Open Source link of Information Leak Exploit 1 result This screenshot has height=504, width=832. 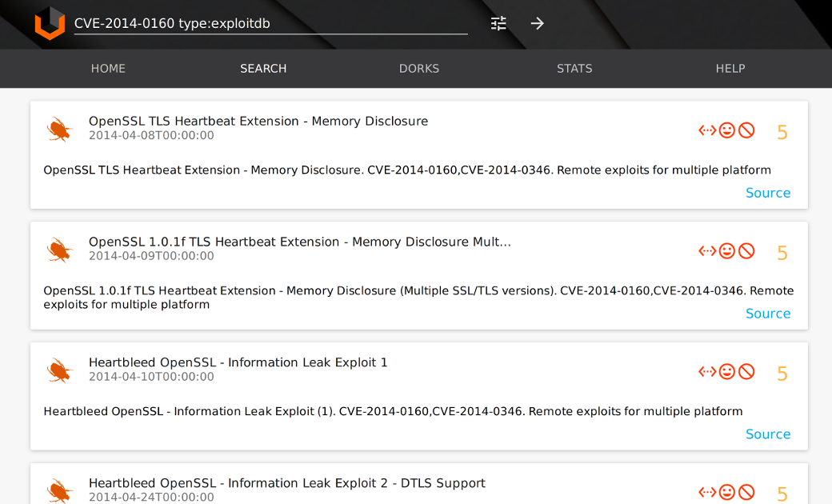(x=768, y=434)
